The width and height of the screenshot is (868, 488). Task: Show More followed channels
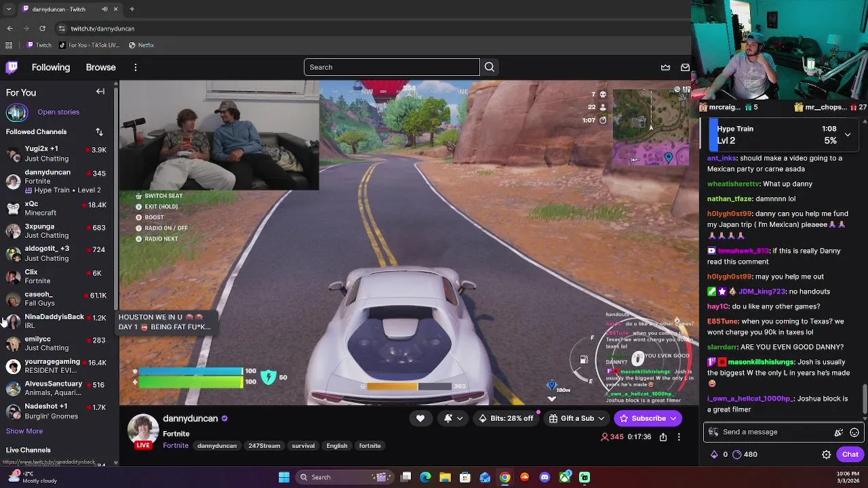click(24, 431)
